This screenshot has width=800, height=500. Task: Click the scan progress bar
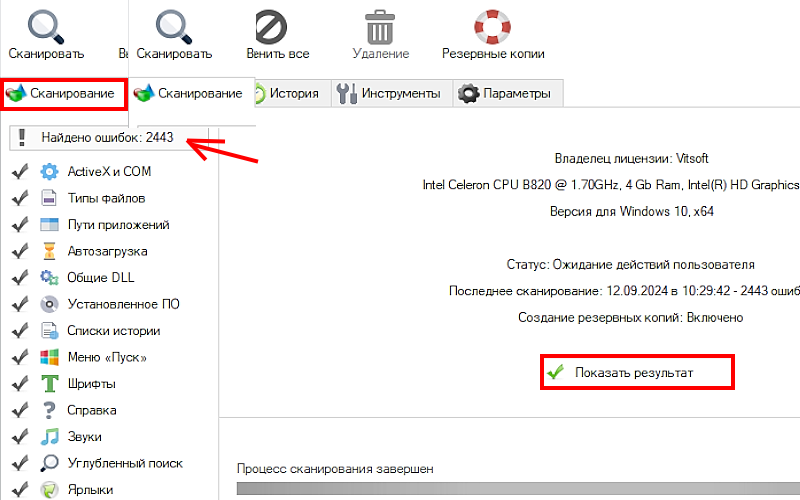coord(518,489)
